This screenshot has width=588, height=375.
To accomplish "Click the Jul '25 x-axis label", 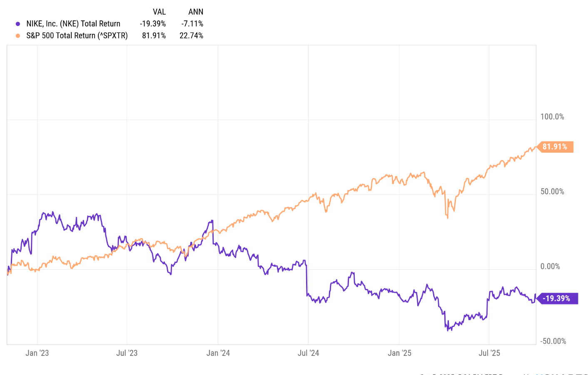I will (x=489, y=353).
